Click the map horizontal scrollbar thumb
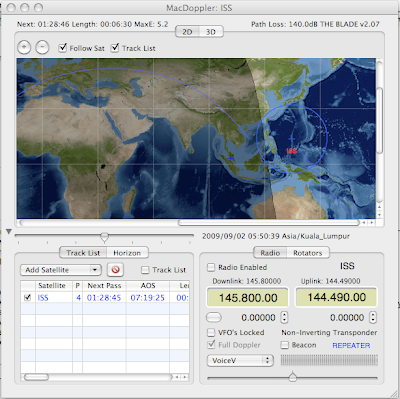The height and width of the screenshot is (399, 400). [x=269, y=222]
